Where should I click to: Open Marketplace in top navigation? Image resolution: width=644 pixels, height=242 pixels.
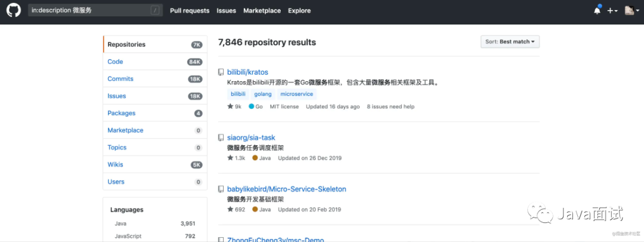tap(262, 11)
